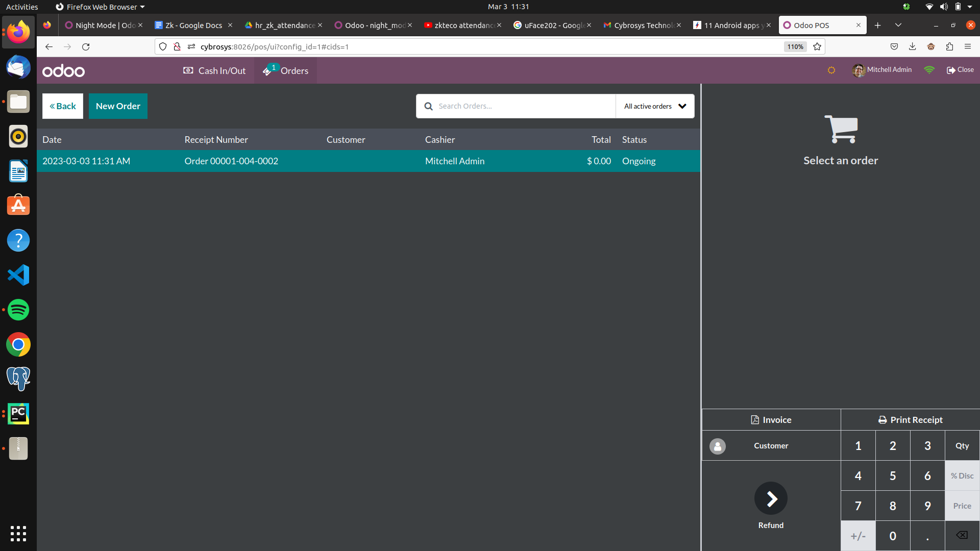Click the Refund arrow icon
Image resolution: width=980 pixels, height=551 pixels.
[771, 498]
